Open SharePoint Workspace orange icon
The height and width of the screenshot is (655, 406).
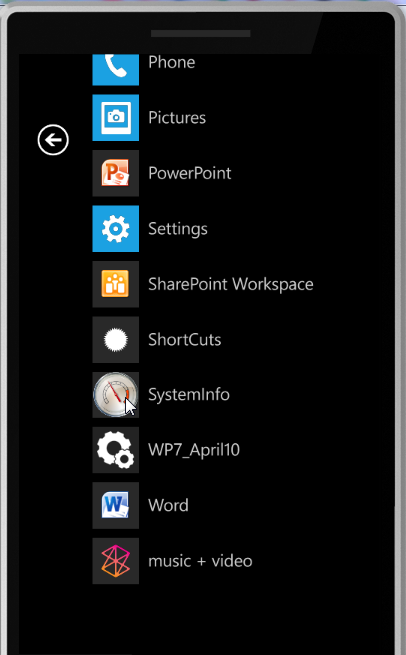(x=116, y=284)
